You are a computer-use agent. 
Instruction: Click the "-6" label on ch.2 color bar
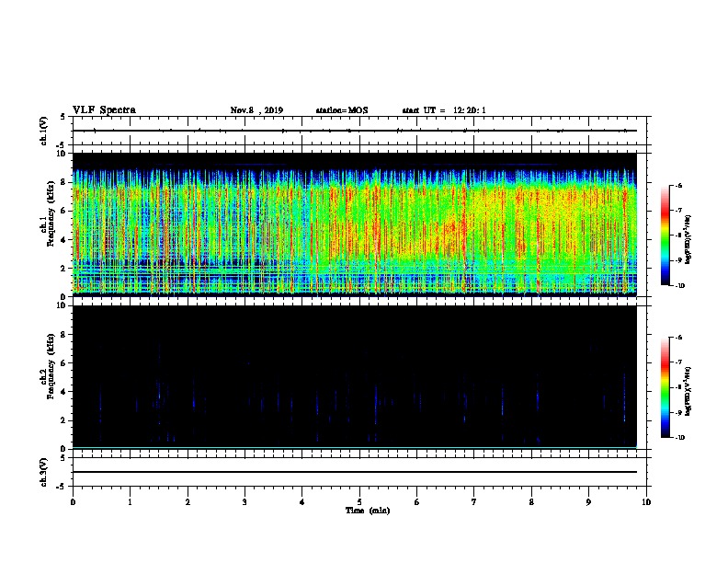point(678,338)
